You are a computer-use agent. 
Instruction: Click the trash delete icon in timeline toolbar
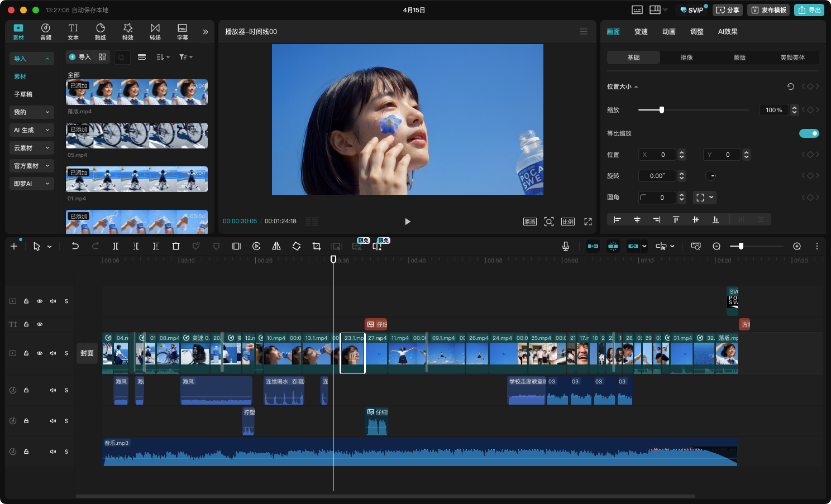click(x=176, y=246)
